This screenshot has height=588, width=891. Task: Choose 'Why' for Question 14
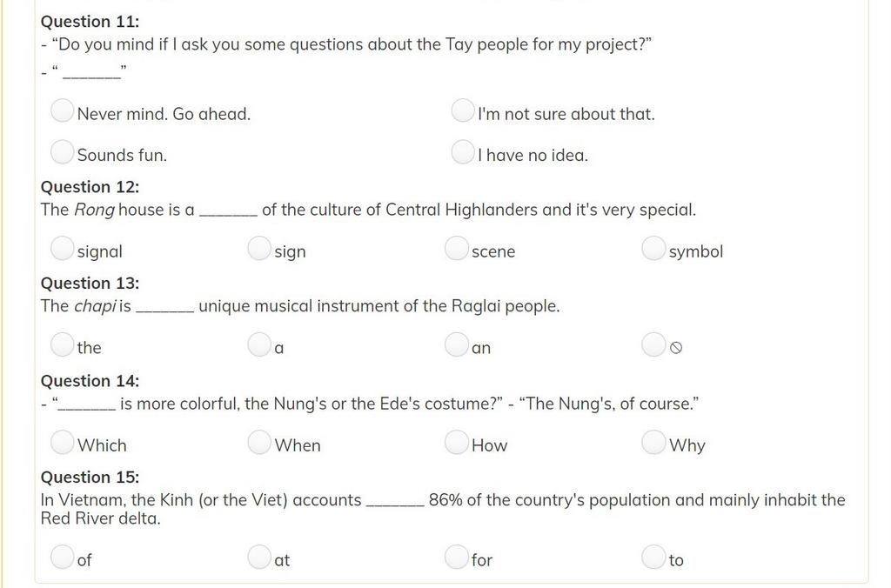pyautogui.click(x=653, y=442)
